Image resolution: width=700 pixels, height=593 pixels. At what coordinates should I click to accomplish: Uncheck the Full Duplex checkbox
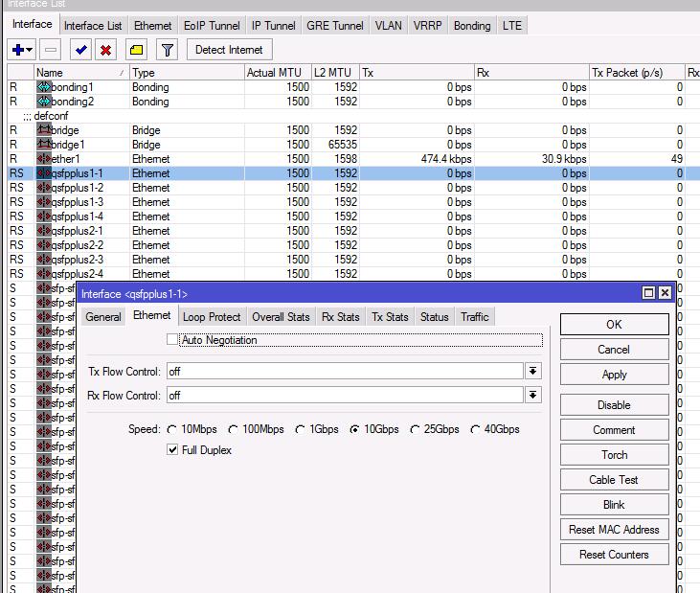(172, 450)
